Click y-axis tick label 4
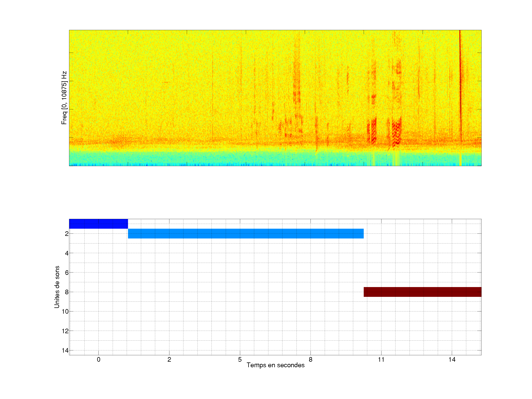Screen dimensions: 532x399 (67, 253)
